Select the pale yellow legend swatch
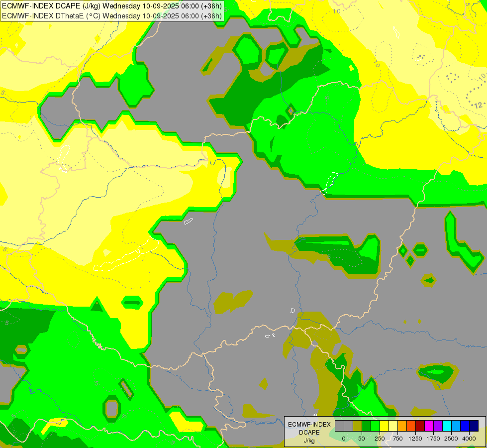This screenshot has width=487, height=448. coord(393,426)
